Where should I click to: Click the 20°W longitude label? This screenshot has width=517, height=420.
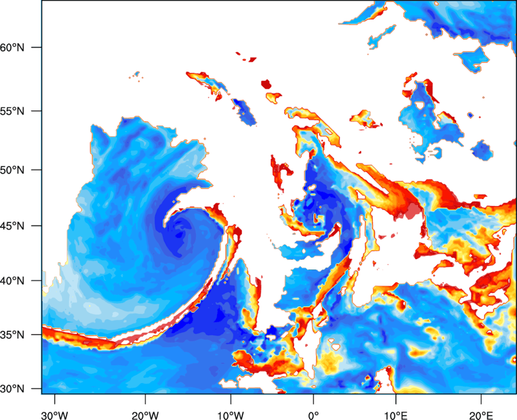pos(145,415)
